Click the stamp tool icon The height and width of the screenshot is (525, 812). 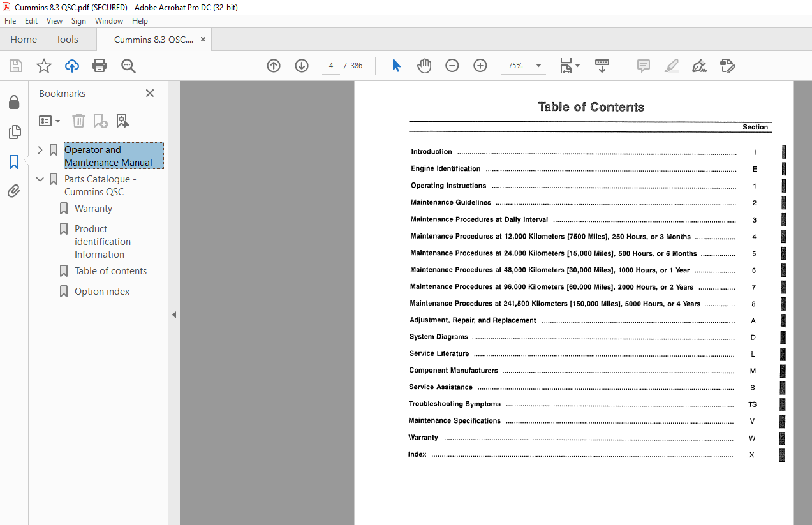tap(728, 66)
